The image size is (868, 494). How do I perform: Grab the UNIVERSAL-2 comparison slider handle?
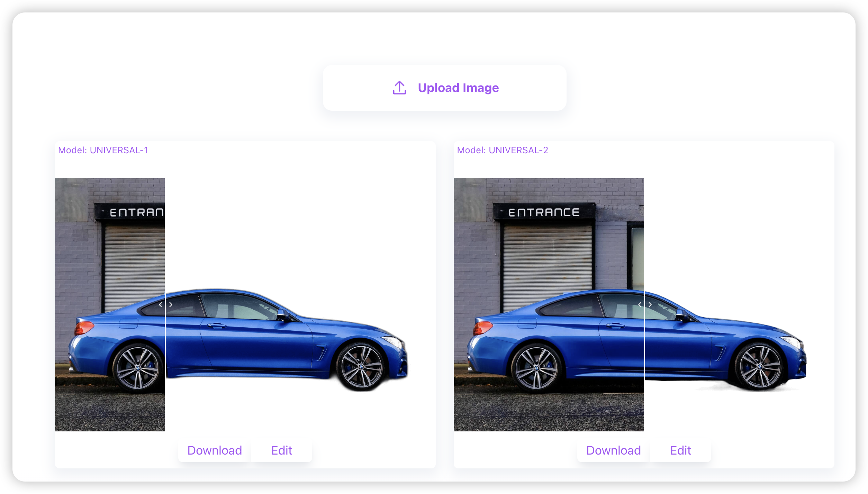[x=645, y=305]
